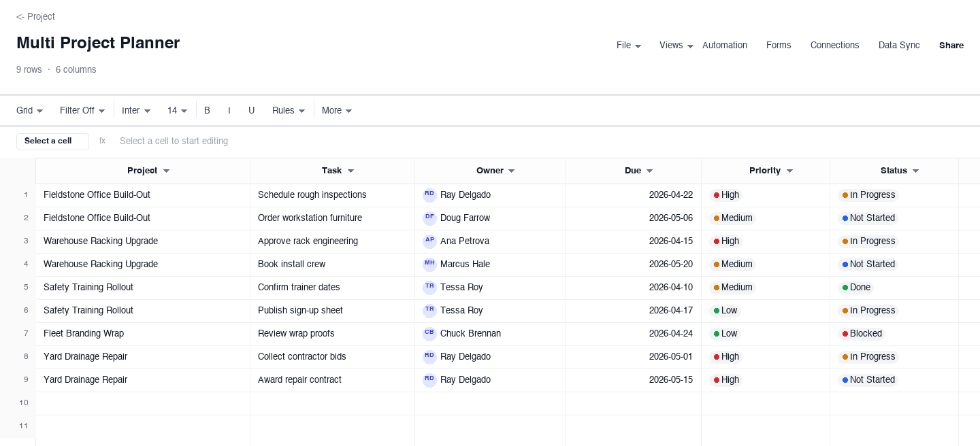This screenshot has height=446, width=980.
Task: Select the 'Collect contractor bids' cell
Action: 333,357
